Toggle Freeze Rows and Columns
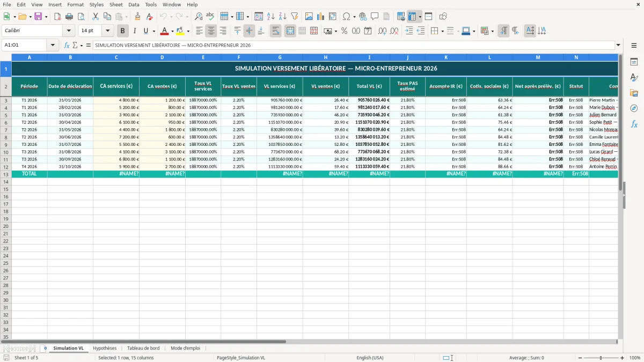 pyautogui.click(x=412, y=17)
